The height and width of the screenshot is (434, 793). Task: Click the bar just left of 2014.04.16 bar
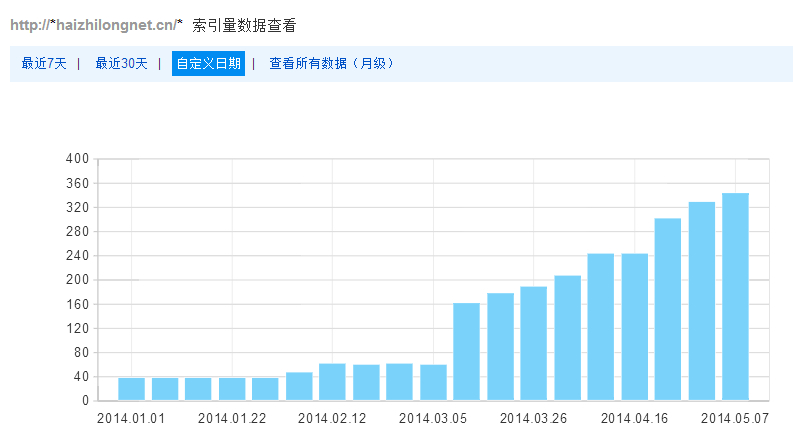tap(601, 327)
